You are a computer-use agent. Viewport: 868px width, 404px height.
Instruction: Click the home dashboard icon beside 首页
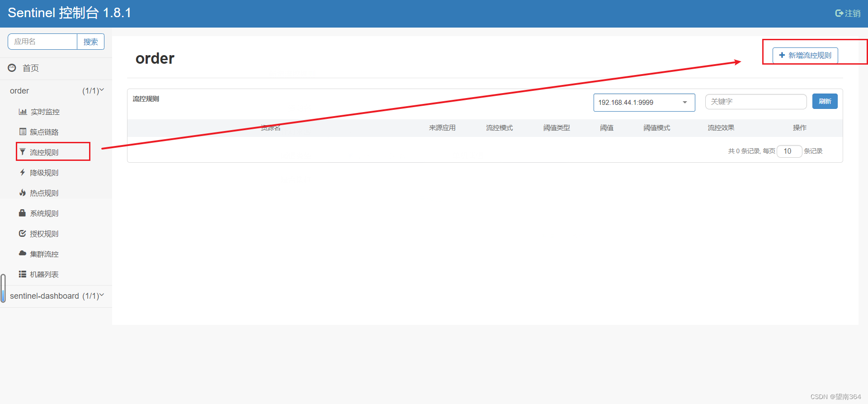coord(12,68)
